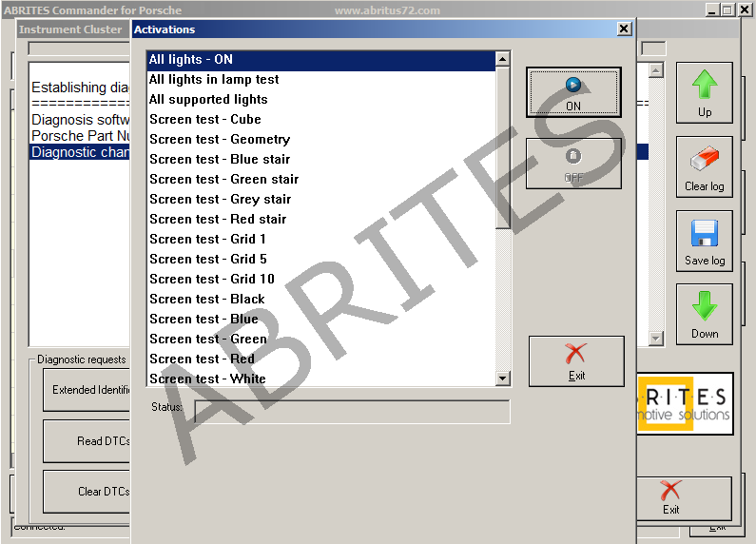
Task: Select 'Screen test - Blue stair'
Action: point(321,159)
